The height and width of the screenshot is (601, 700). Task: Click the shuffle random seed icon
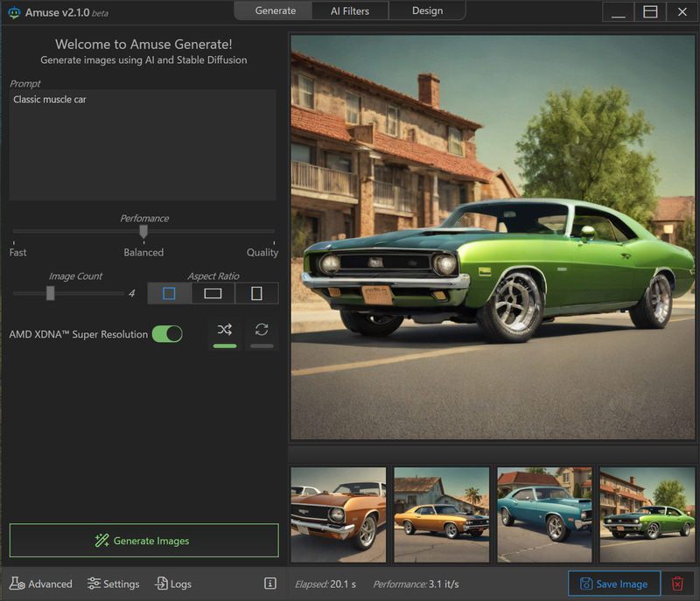pyautogui.click(x=225, y=330)
